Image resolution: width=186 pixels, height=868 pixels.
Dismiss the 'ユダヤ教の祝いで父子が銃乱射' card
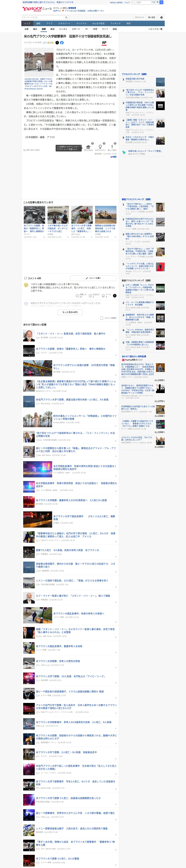[68, 237]
